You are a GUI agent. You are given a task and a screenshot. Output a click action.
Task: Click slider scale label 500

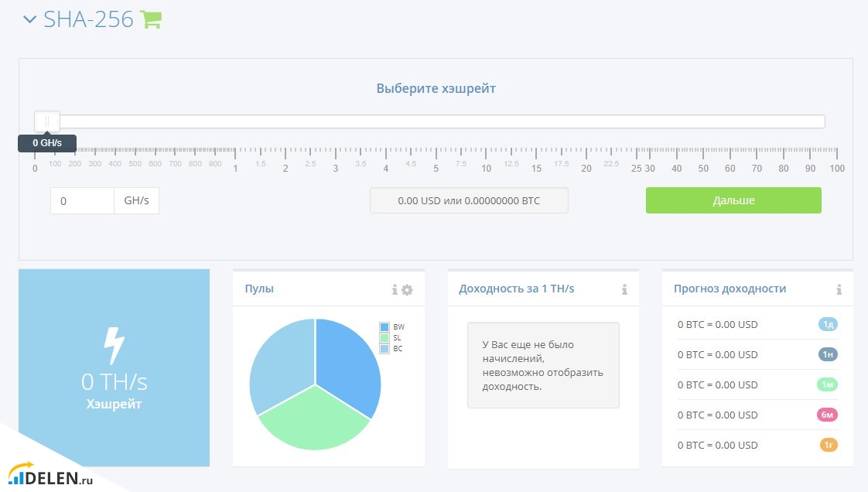(x=135, y=164)
